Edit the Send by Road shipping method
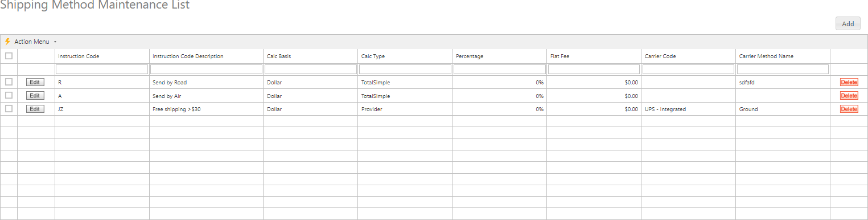The width and height of the screenshot is (868, 220). 35,82
